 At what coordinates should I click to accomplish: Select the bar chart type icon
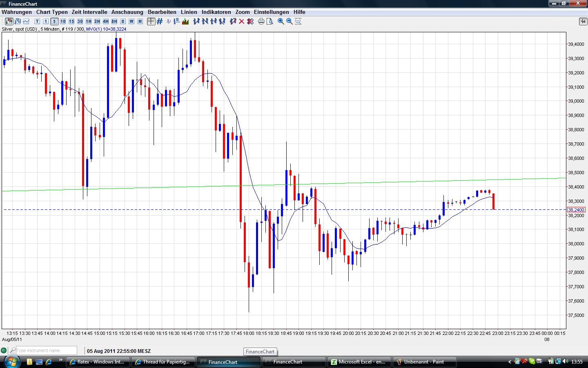coord(18,21)
